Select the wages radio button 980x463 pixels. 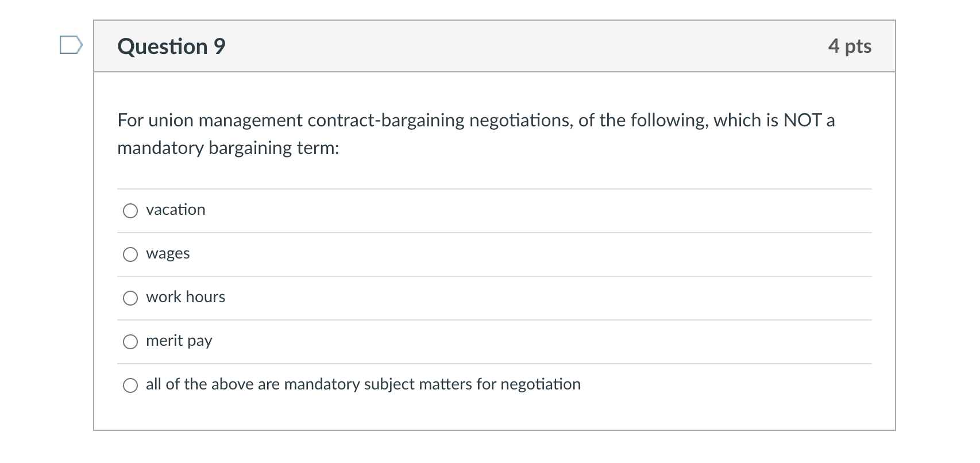tap(130, 254)
